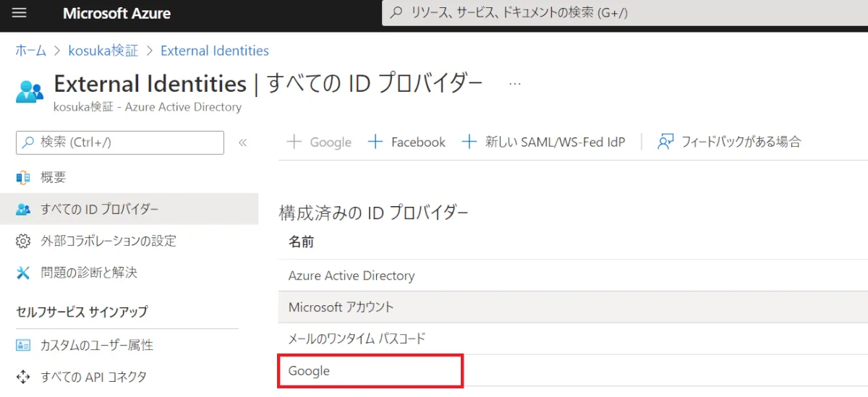Open the hamburger portal menu
The image size is (868, 397).
[19, 13]
